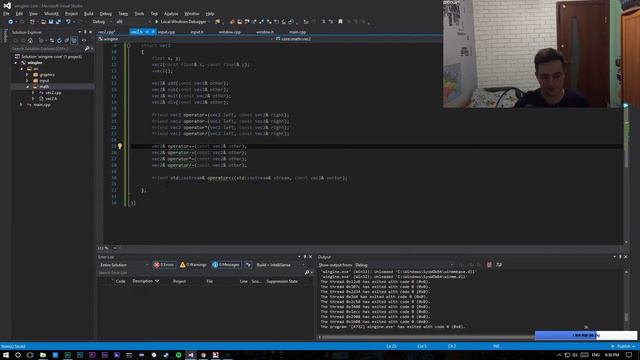Sort by the Code column header
The width and height of the screenshot is (640, 360).
coord(120,281)
